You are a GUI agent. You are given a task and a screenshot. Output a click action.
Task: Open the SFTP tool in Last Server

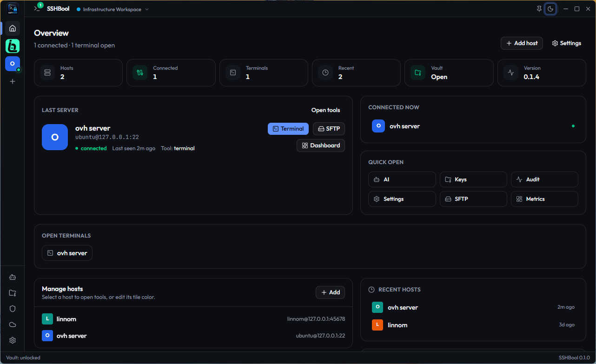click(x=329, y=129)
